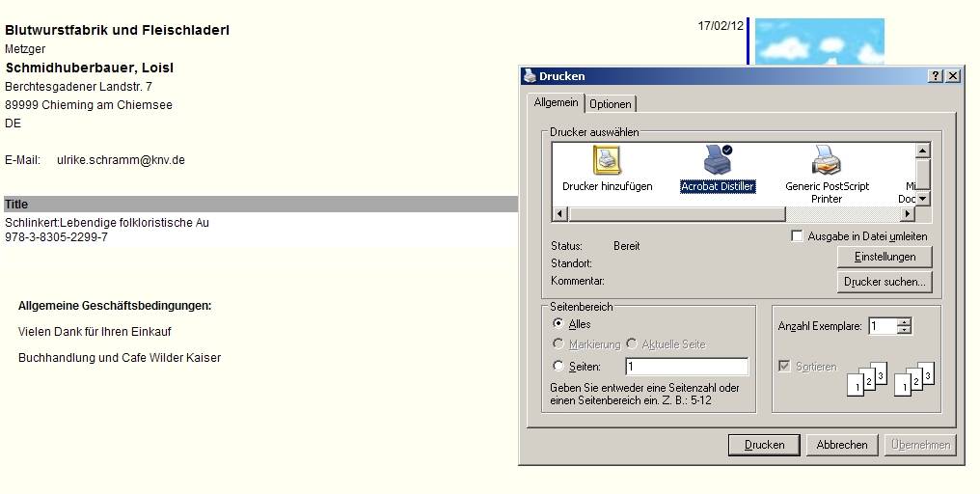Click the Seiten page number field

(x=686, y=367)
